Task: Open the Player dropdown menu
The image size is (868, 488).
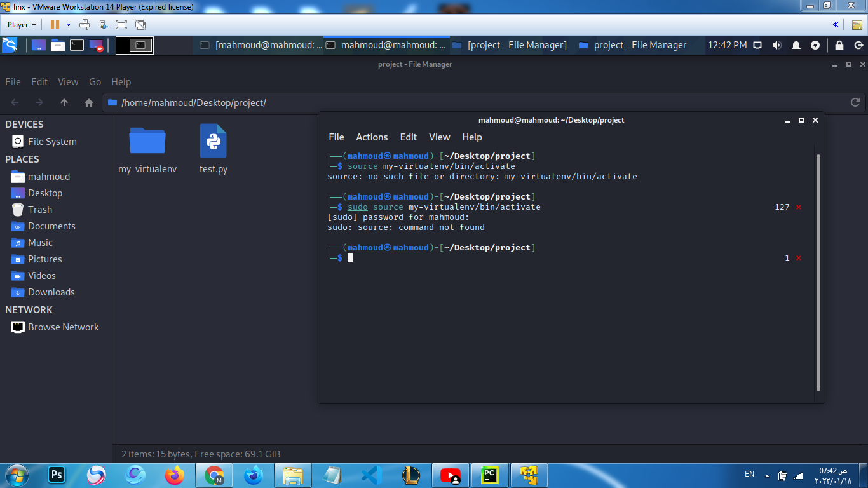Action: (x=17, y=24)
